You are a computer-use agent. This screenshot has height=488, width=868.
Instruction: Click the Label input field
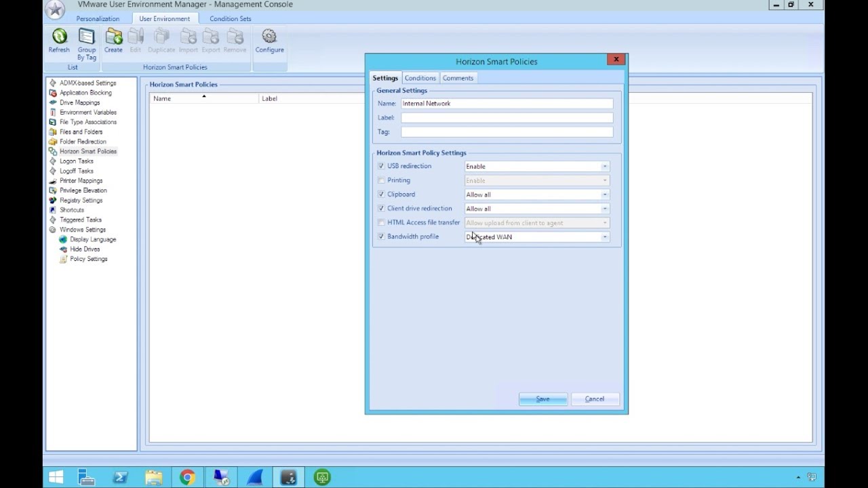tap(507, 118)
